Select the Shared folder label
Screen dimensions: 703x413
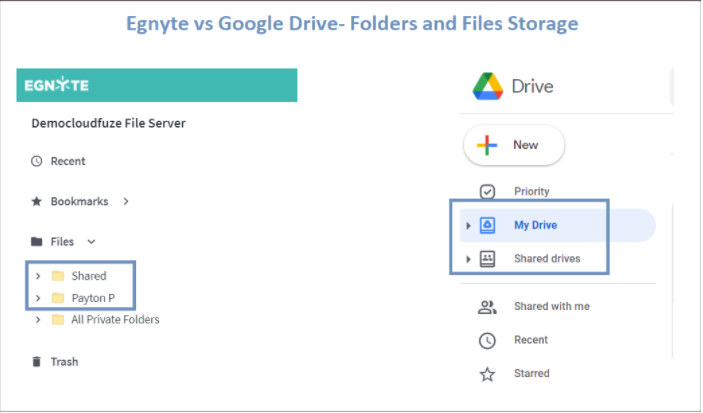[x=89, y=276]
